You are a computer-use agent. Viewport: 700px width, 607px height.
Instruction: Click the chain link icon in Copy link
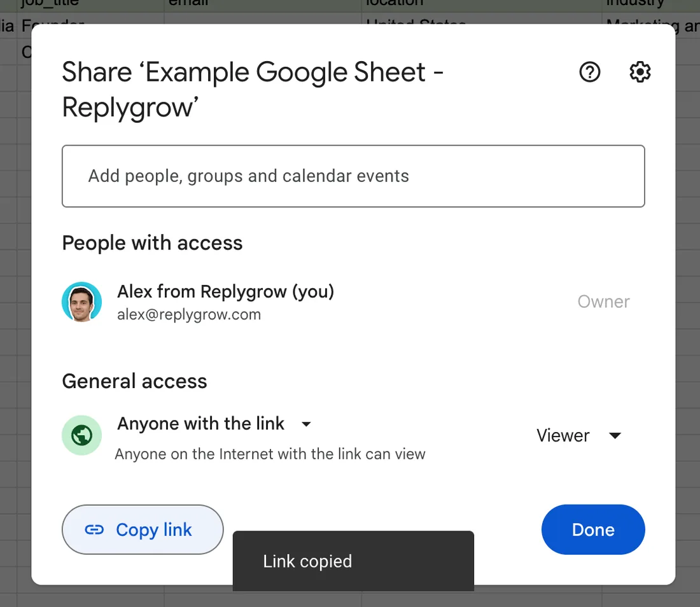[94, 530]
